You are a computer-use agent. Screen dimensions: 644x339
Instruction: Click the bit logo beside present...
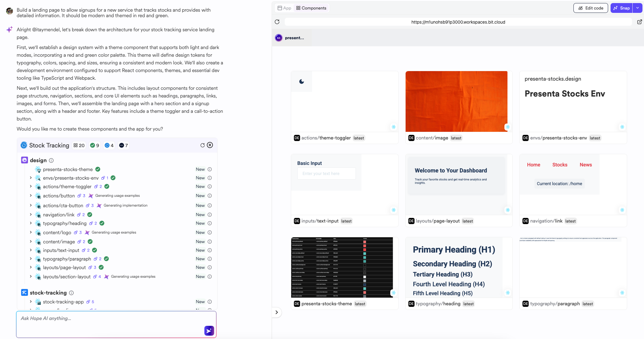(279, 38)
